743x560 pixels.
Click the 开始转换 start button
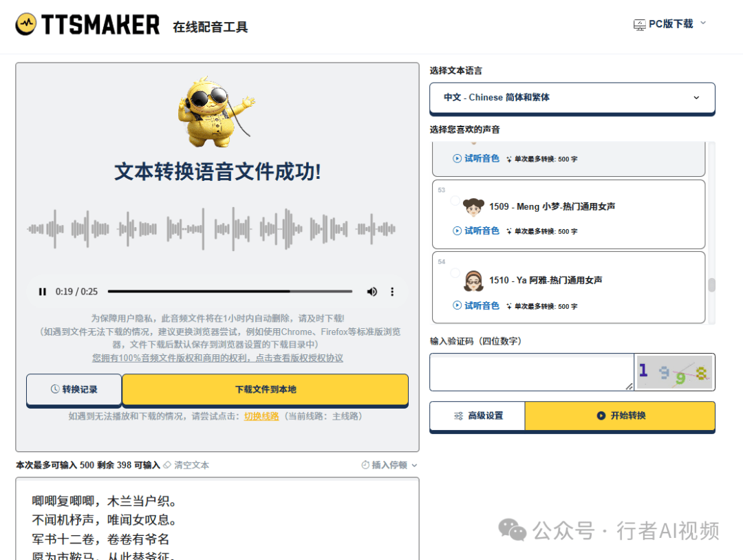click(621, 416)
